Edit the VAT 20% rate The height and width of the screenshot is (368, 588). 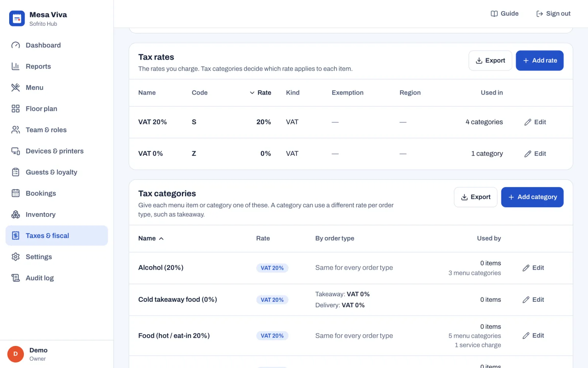[535, 122]
